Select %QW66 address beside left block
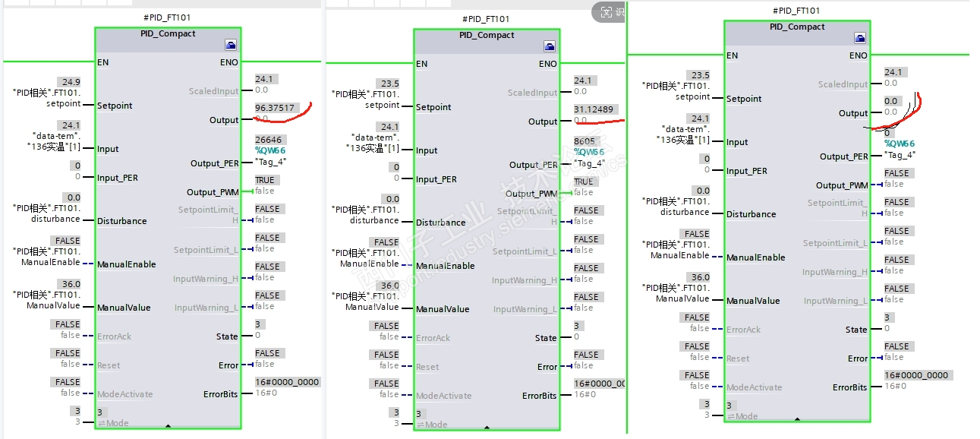This screenshot has height=439, width=980. [x=270, y=150]
